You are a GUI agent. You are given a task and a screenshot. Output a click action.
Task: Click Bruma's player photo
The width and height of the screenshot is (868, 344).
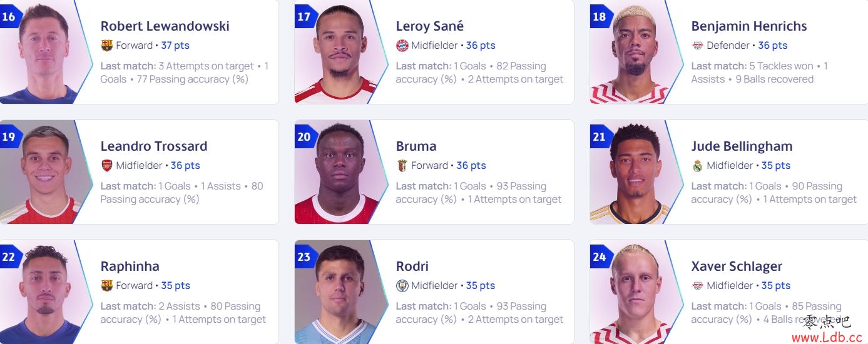(338, 172)
